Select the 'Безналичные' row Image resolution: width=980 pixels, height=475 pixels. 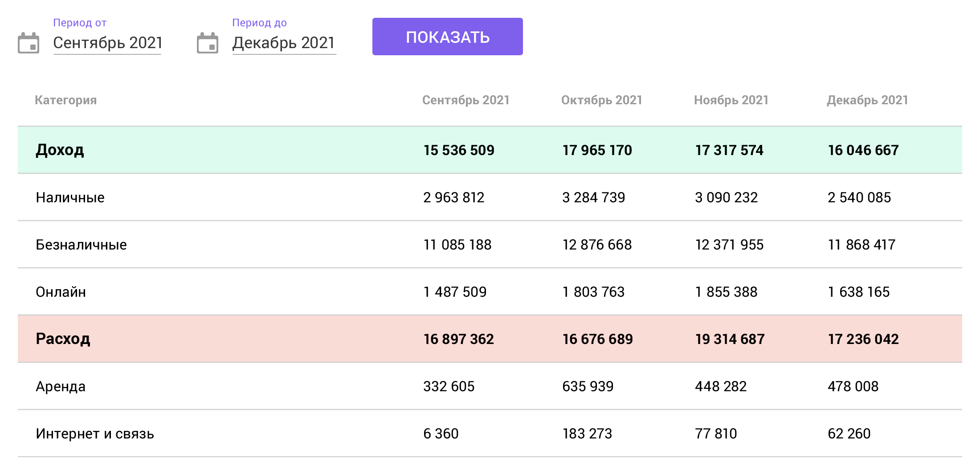coord(81,245)
